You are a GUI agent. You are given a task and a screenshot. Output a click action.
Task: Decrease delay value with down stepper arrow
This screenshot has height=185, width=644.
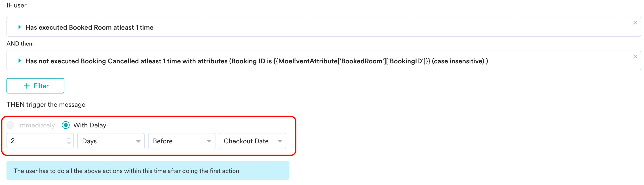click(69, 143)
